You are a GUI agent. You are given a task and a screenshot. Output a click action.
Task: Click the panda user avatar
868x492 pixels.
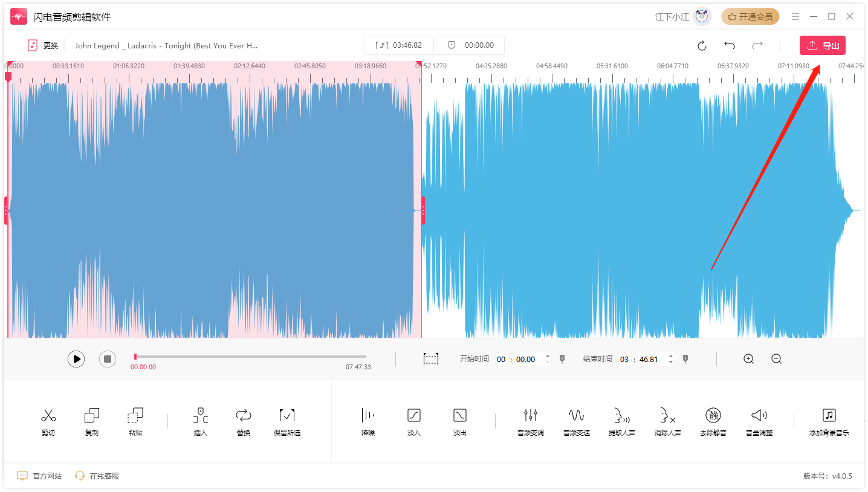point(702,16)
